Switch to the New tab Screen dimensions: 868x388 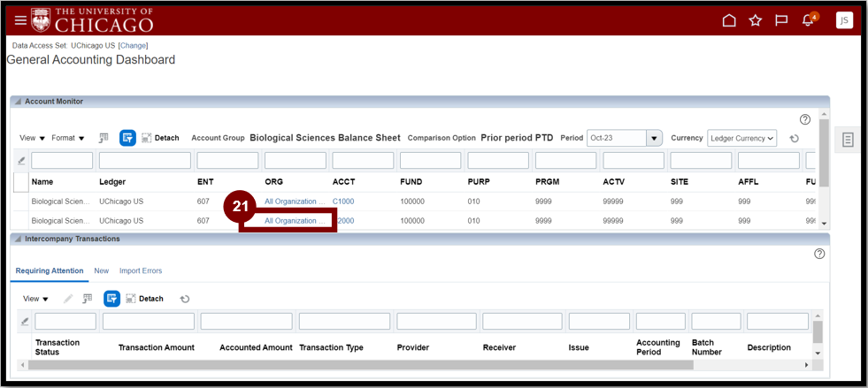101,270
